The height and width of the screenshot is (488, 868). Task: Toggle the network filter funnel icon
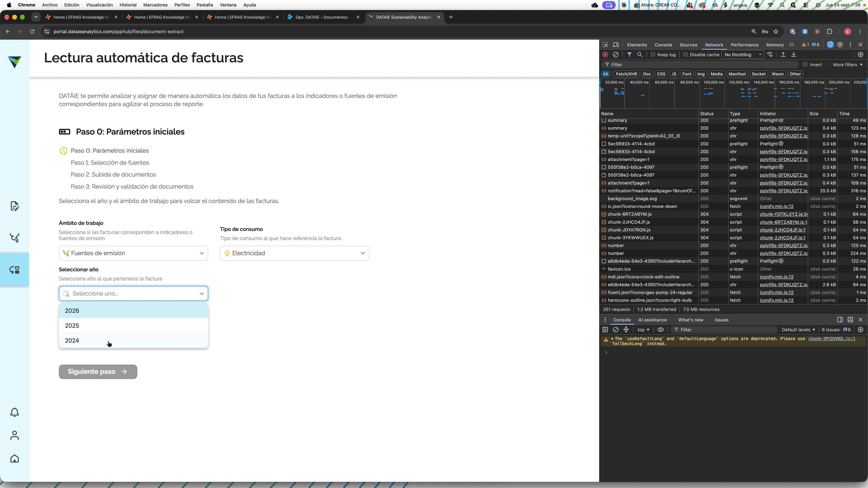(x=629, y=54)
